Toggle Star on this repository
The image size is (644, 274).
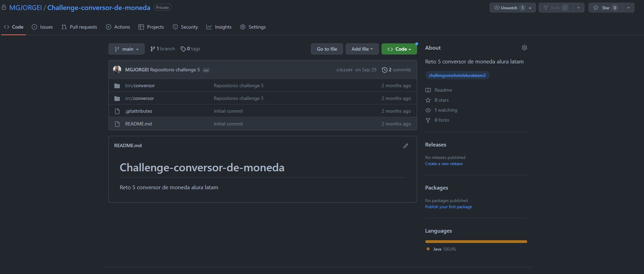click(605, 8)
